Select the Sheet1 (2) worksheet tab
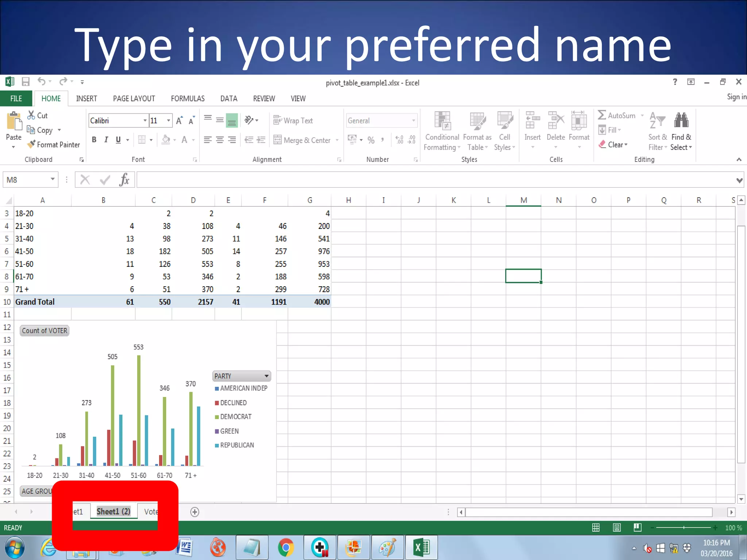Viewport: 747px width, 560px height. point(113,512)
